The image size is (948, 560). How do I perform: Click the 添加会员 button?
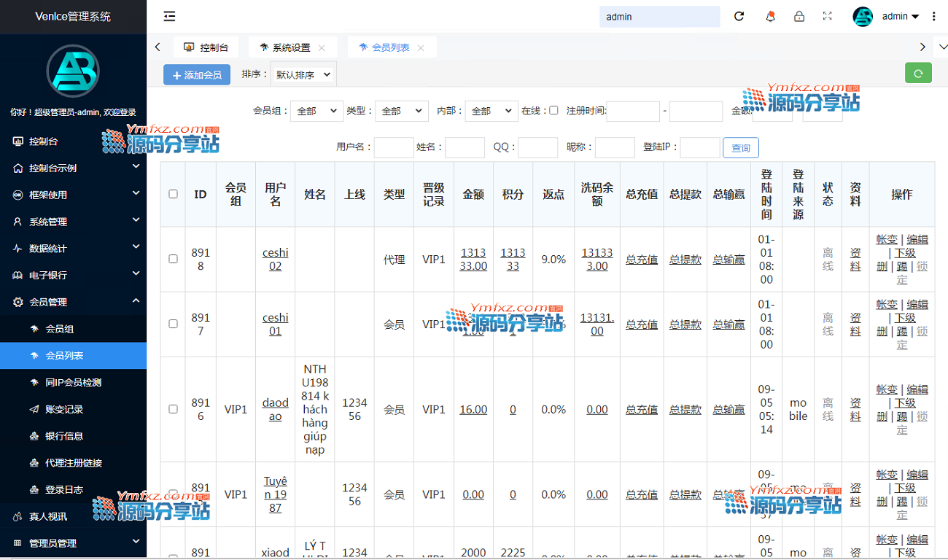point(197,74)
